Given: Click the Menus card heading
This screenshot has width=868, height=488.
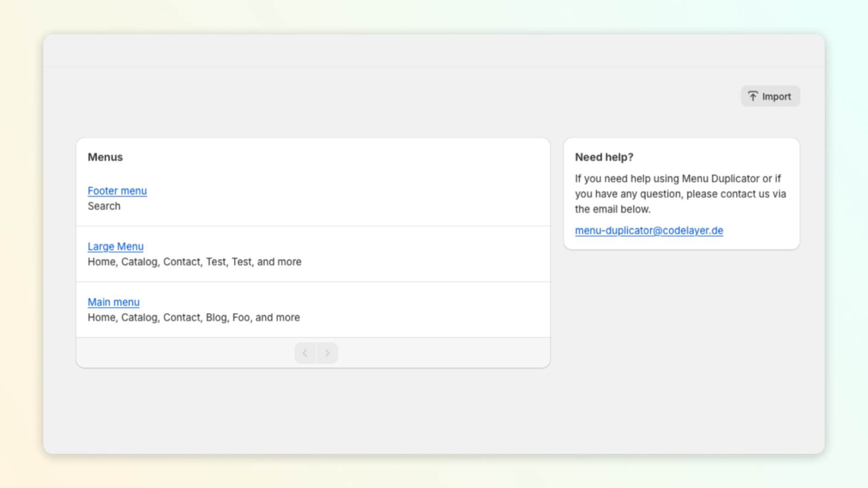Looking at the screenshot, I should (x=105, y=157).
